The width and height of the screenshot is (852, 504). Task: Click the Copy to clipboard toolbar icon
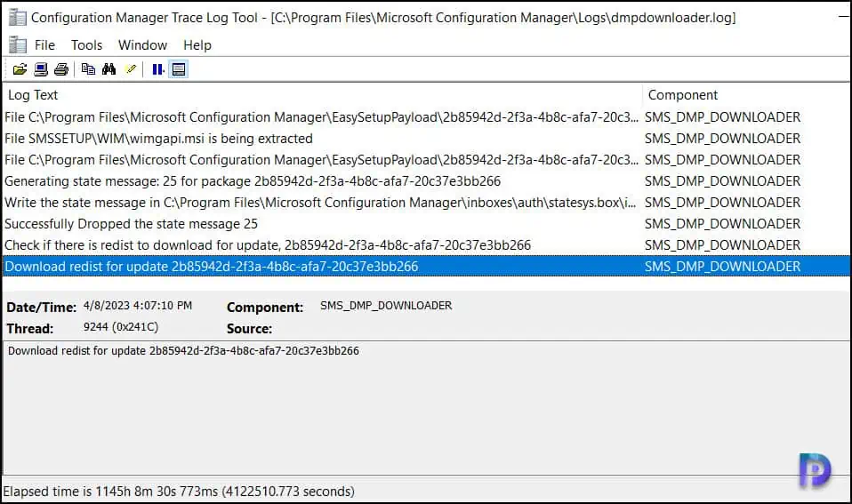point(88,69)
